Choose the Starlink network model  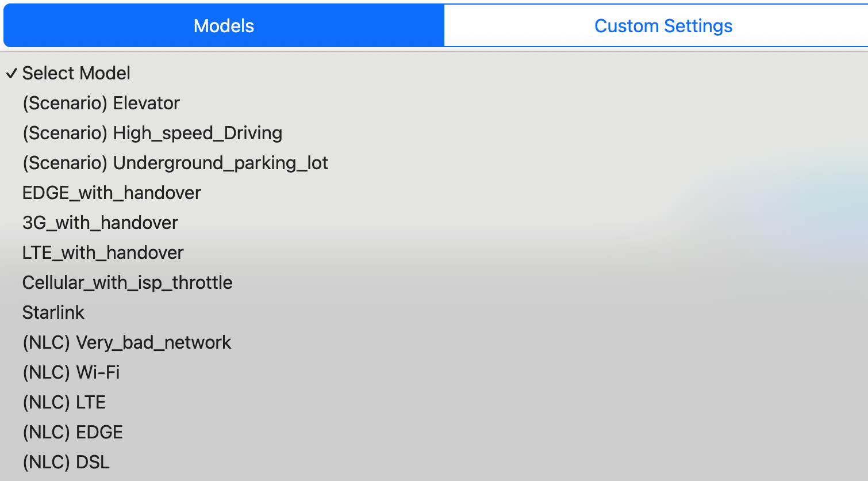pyautogui.click(x=434, y=312)
